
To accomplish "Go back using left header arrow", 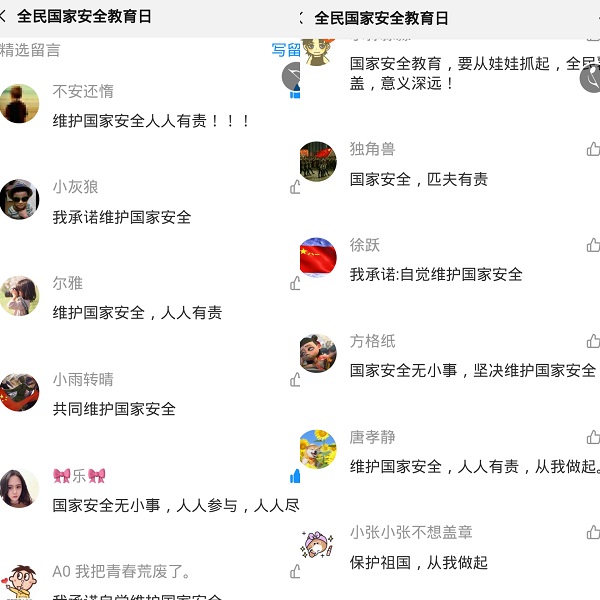I will pyautogui.click(x=3, y=16).
